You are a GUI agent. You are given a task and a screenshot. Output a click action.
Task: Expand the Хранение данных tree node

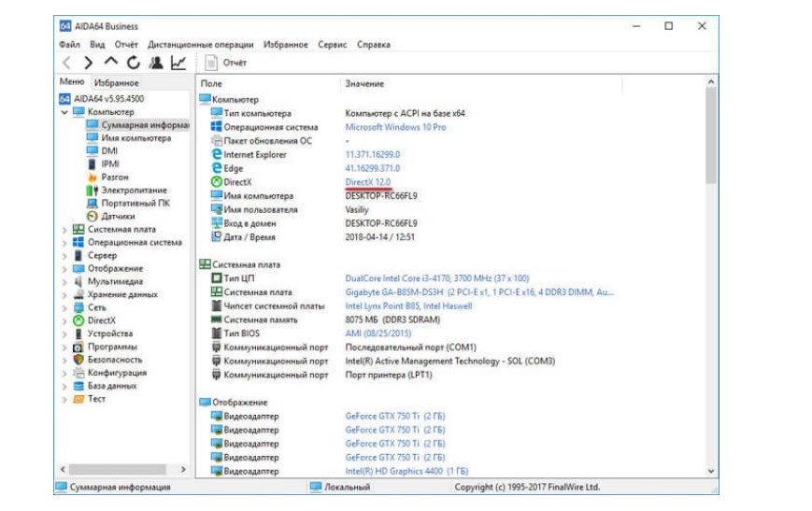pos(64,294)
